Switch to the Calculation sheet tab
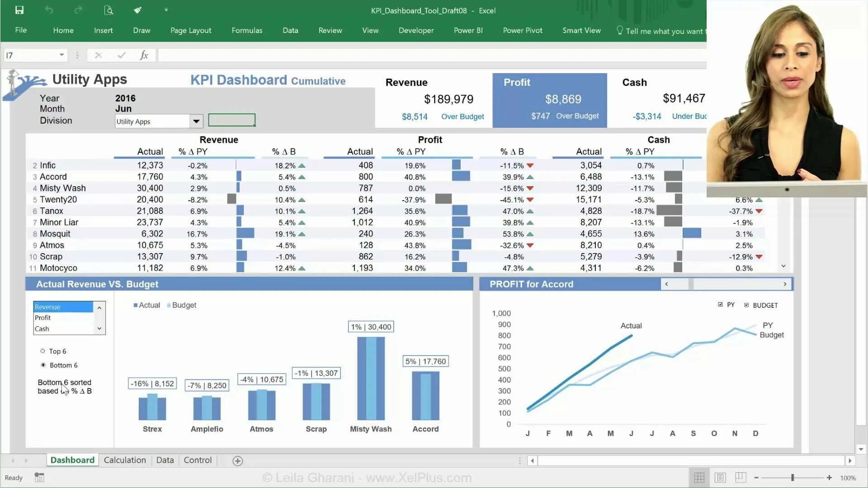 (x=125, y=460)
